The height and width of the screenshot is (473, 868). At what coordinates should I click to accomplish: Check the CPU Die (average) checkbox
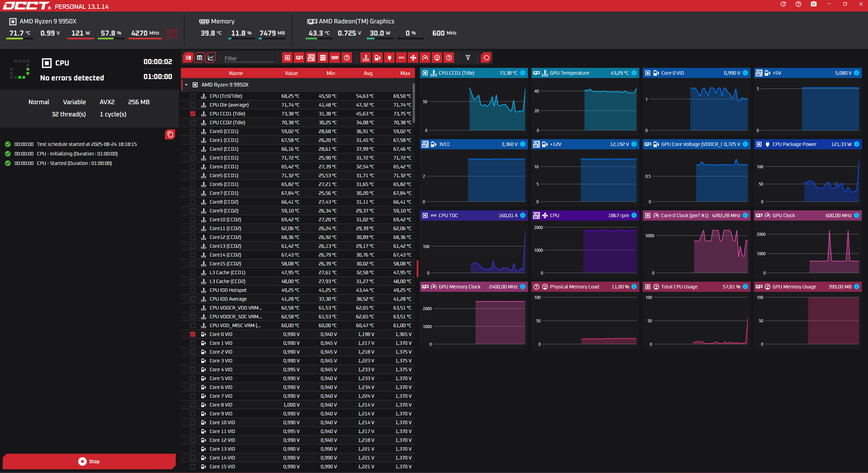(193, 105)
